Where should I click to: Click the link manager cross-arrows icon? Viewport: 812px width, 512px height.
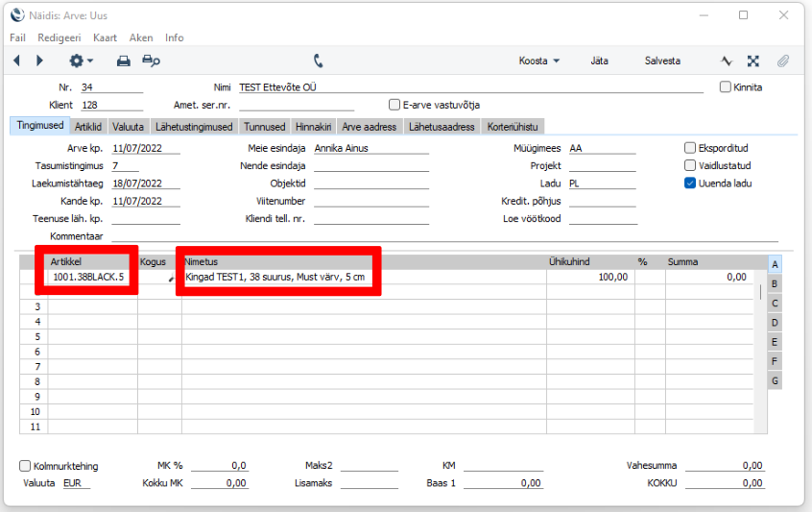click(752, 61)
